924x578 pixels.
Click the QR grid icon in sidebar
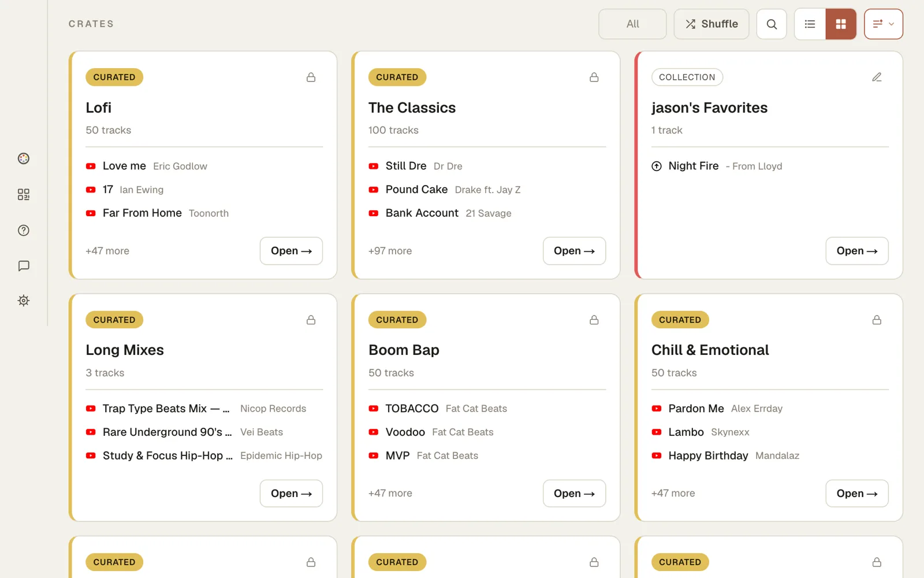click(24, 194)
